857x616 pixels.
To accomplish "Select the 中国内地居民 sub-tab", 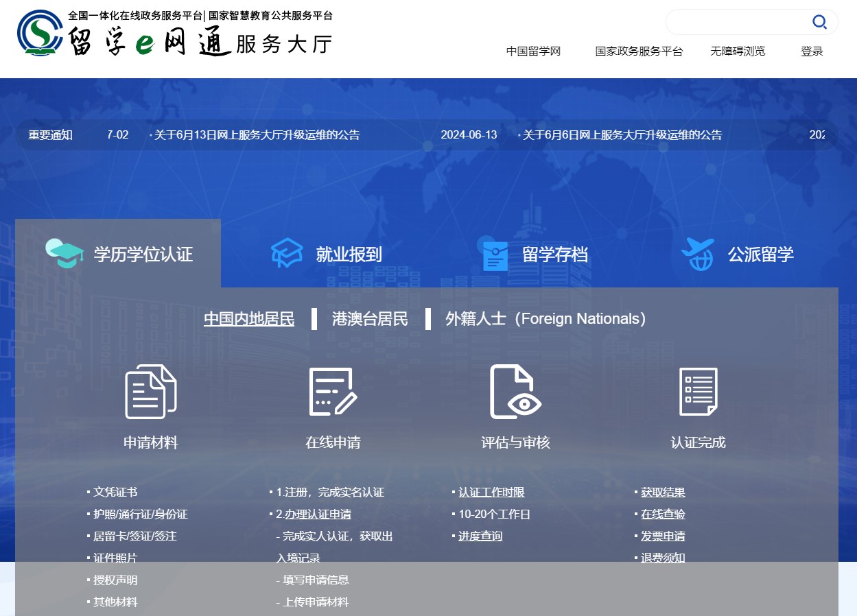I will 249,319.
